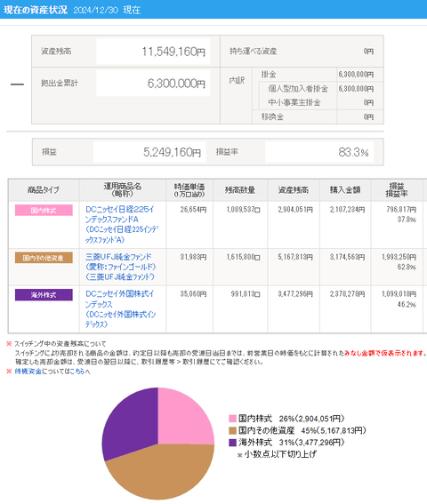Open DCニッセイ日経225インデックスファンドA fund link
The image size is (427, 504).
click(122, 224)
